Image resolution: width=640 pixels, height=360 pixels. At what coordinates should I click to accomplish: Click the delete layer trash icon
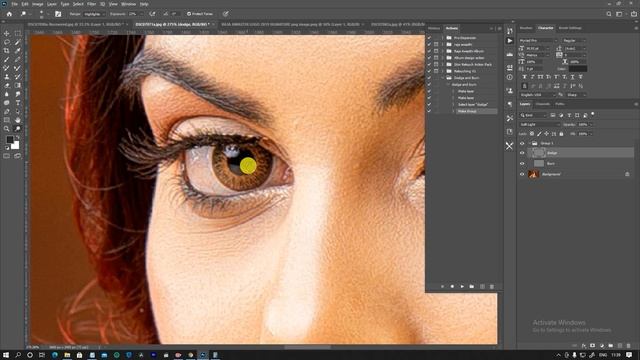pos(629,346)
